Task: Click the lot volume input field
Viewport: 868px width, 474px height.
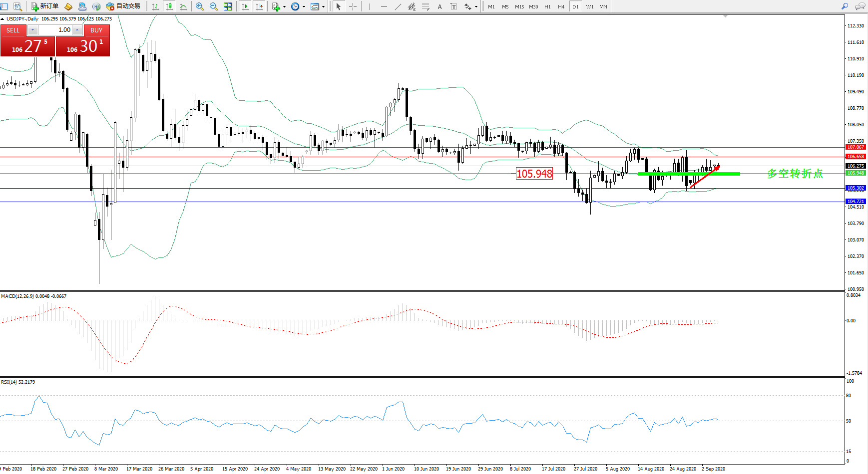Action: [x=55, y=30]
